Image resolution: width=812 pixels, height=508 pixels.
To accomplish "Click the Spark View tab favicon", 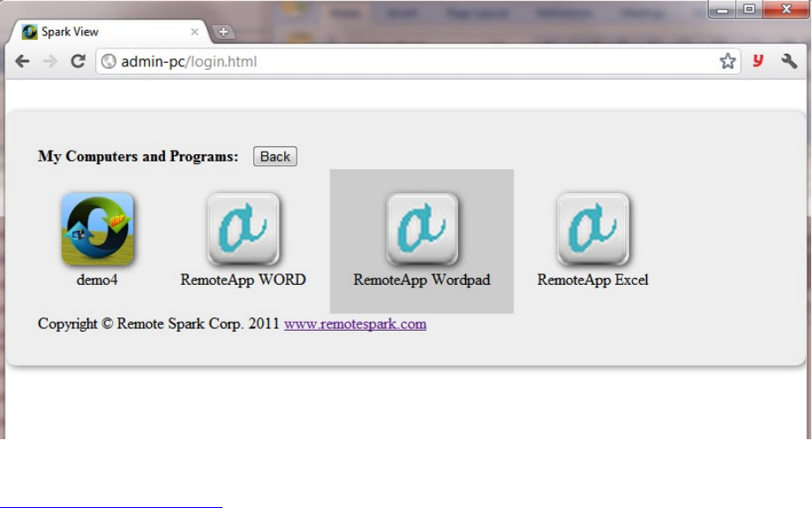I will coord(29,32).
